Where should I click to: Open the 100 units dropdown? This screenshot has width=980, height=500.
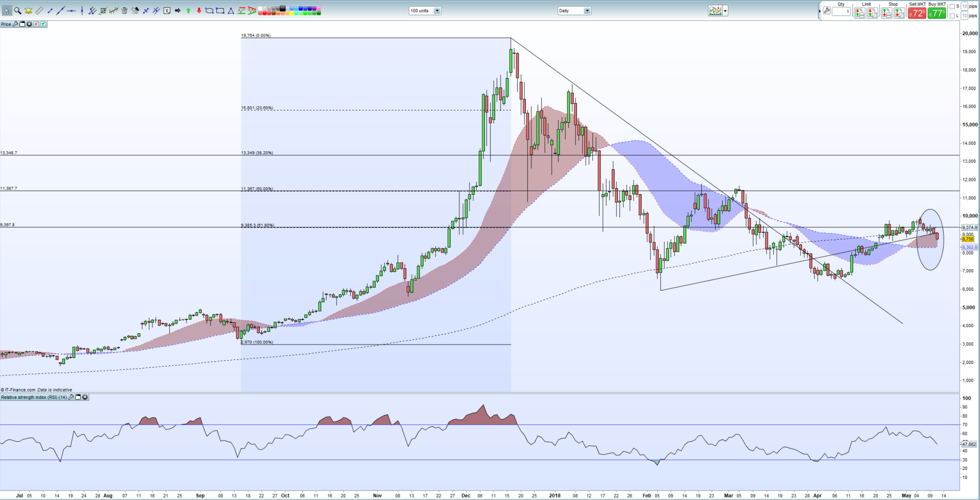click(425, 11)
